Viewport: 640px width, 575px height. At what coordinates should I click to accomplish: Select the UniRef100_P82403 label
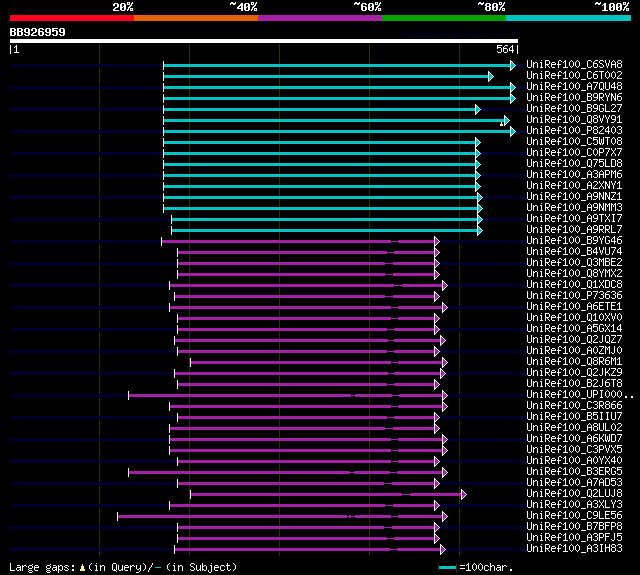(574, 131)
